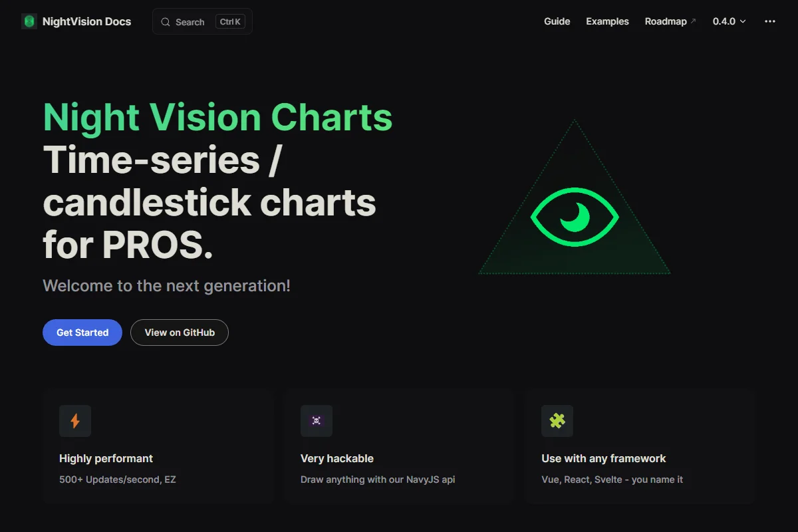The width and height of the screenshot is (798, 532).
Task: Click the lightning bolt performance icon
Action: (x=75, y=421)
